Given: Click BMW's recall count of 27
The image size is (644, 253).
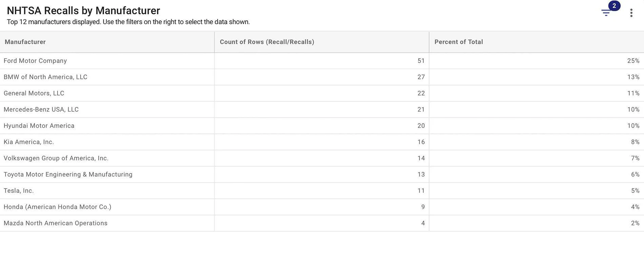Looking at the screenshot, I should pyautogui.click(x=421, y=77).
